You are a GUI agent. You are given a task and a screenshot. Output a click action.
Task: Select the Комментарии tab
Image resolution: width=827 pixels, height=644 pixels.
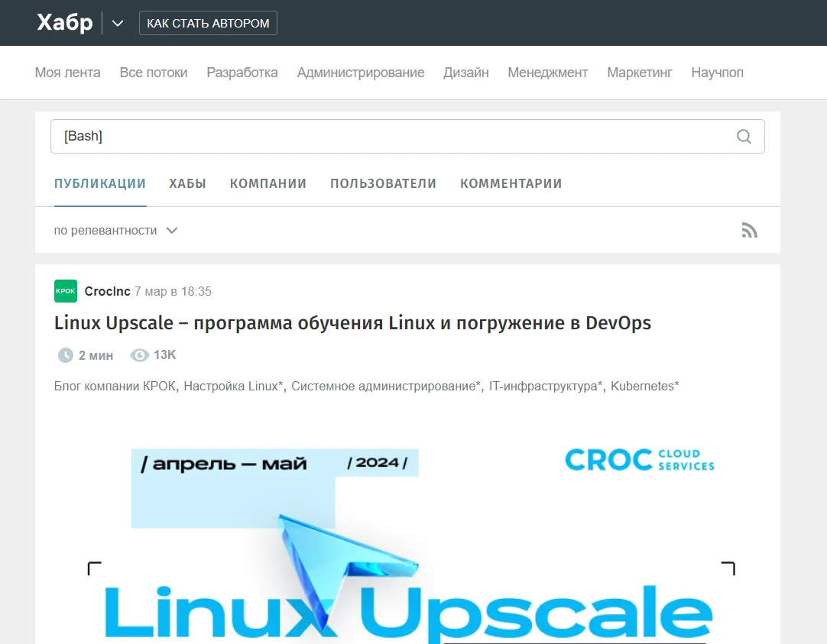click(511, 183)
